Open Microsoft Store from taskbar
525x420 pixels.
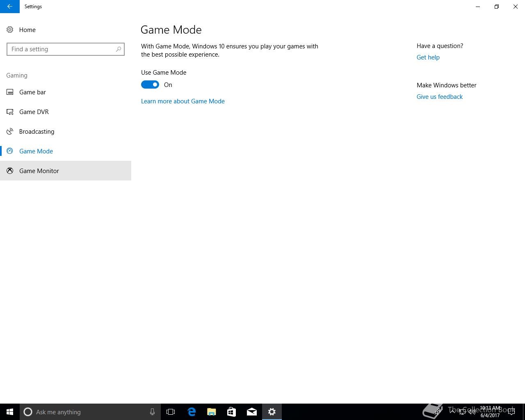coord(232,412)
